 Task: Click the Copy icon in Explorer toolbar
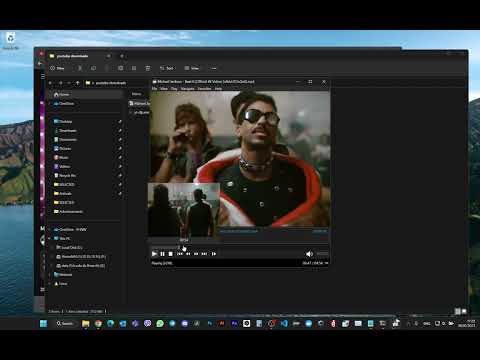pos(93,68)
